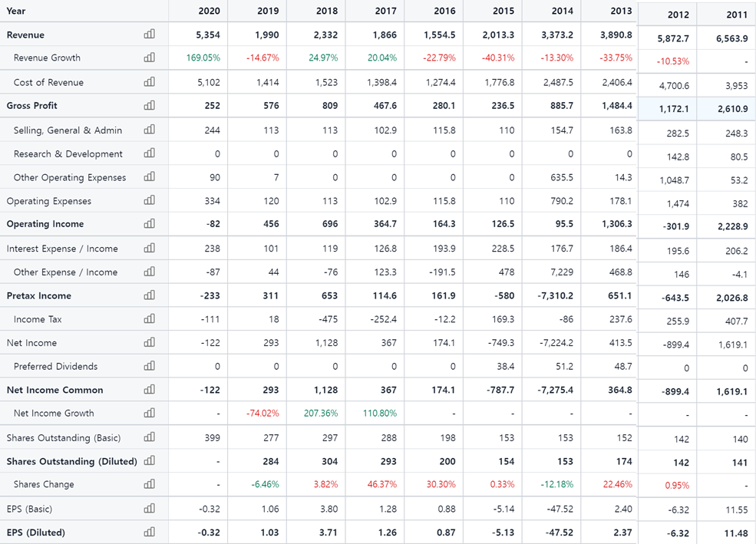The height and width of the screenshot is (544, 756).
Task: Open chart icon for Shares Change row
Action: (150, 483)
